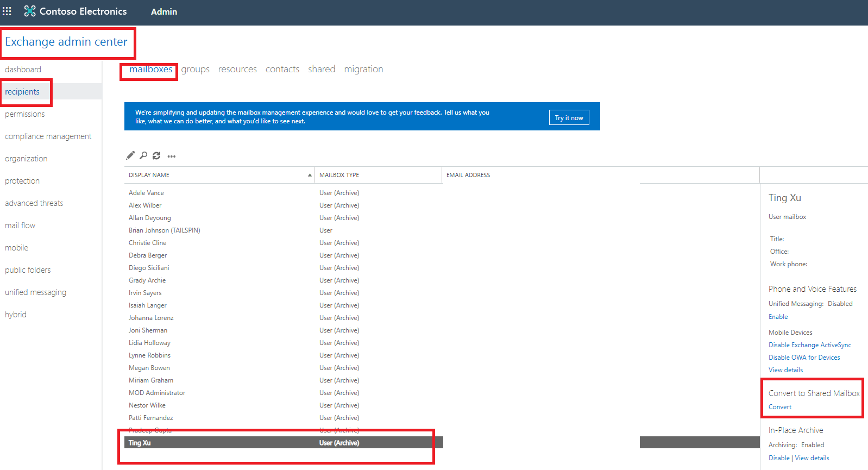Click the refresh icon
This screenshot has height=470, width=868.
point(156,155)
